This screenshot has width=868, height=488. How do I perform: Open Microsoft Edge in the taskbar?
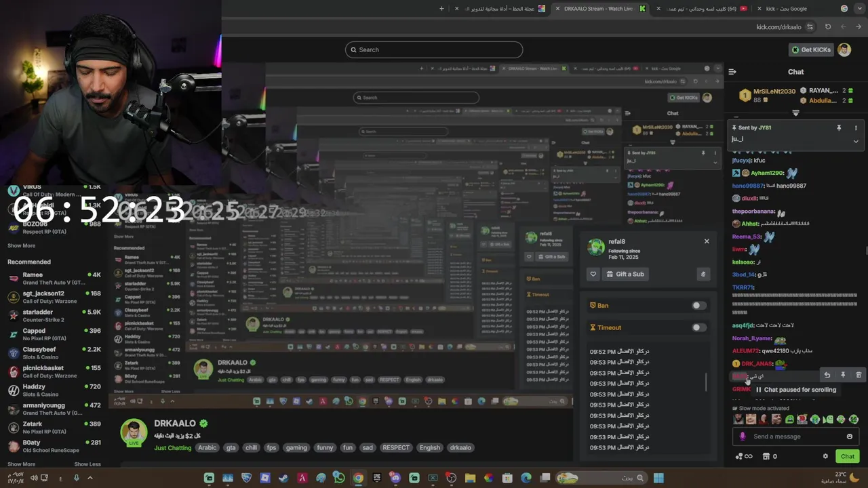526,478
